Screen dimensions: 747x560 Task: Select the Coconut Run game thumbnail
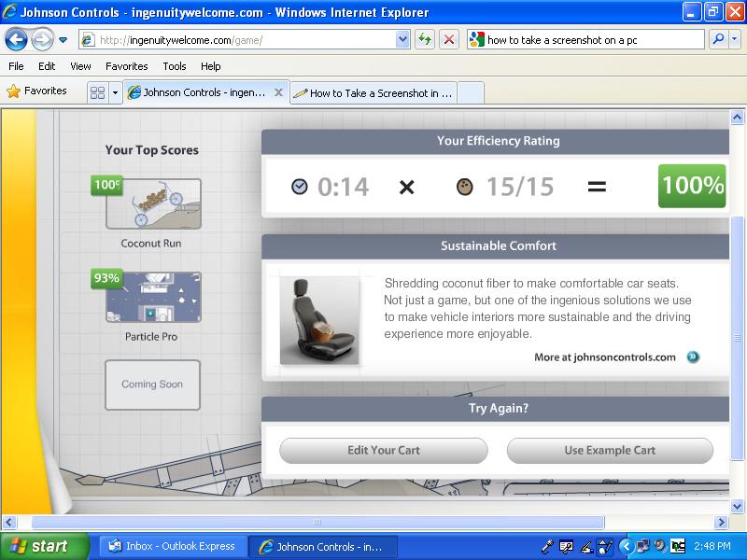pos(153,203)
